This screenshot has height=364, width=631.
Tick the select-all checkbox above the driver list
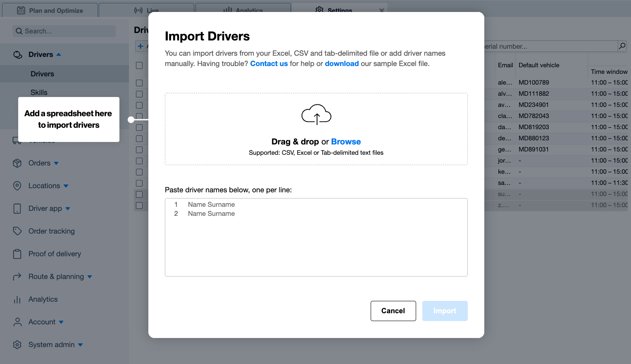point(139,65)
